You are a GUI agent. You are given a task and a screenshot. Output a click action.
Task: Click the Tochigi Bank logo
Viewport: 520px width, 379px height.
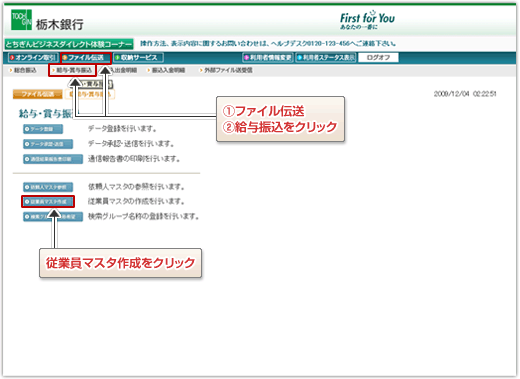[47, 21]
